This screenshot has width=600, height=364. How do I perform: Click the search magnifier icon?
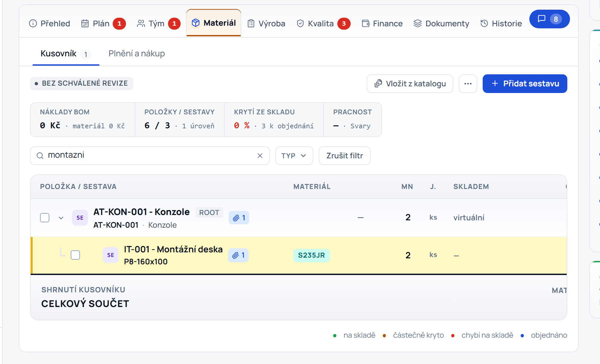40,156
